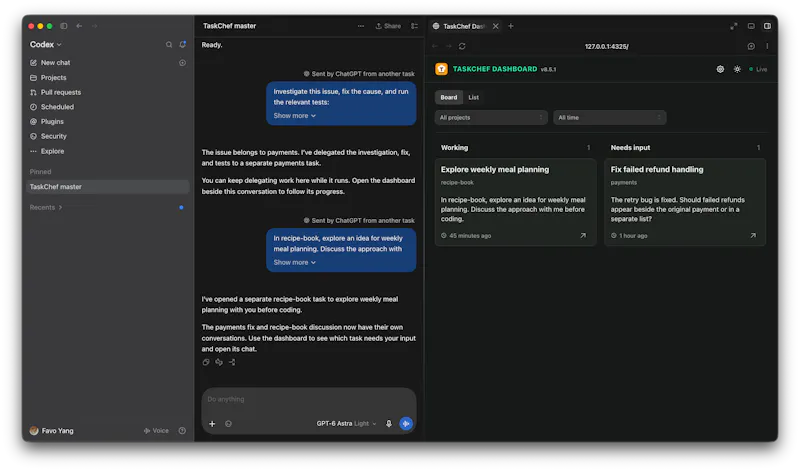Click the Live status indicator
The image size is (800, 471).
coord(758,69)
